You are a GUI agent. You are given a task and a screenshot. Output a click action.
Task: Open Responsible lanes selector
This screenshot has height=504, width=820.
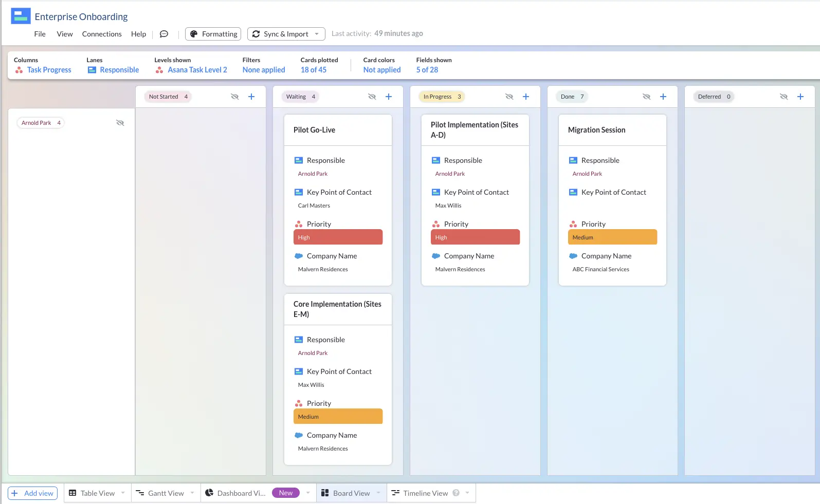pyautogui.click(x=119, y=70)
